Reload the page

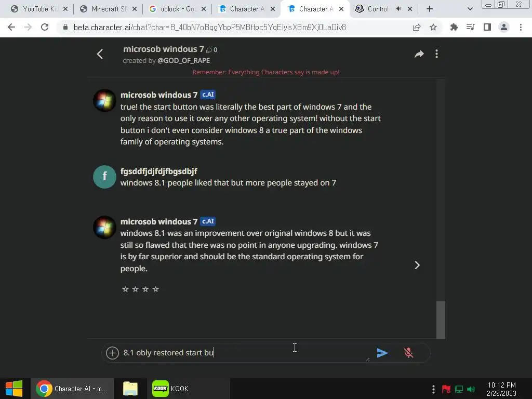pos(45,27)
